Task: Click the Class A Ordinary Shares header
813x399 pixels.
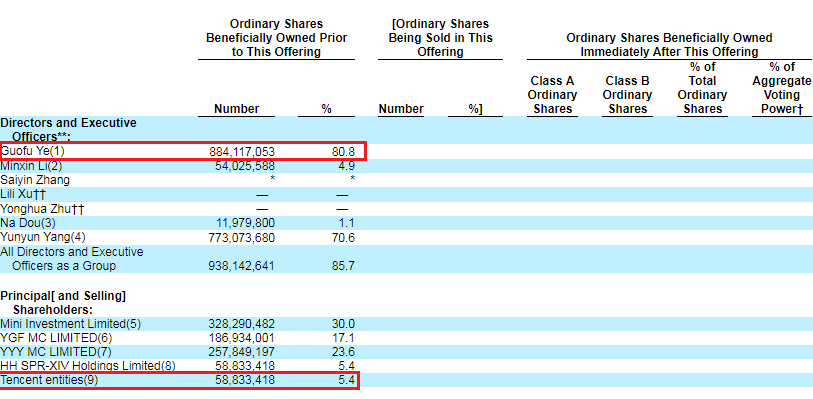Action: coord(552,95)
